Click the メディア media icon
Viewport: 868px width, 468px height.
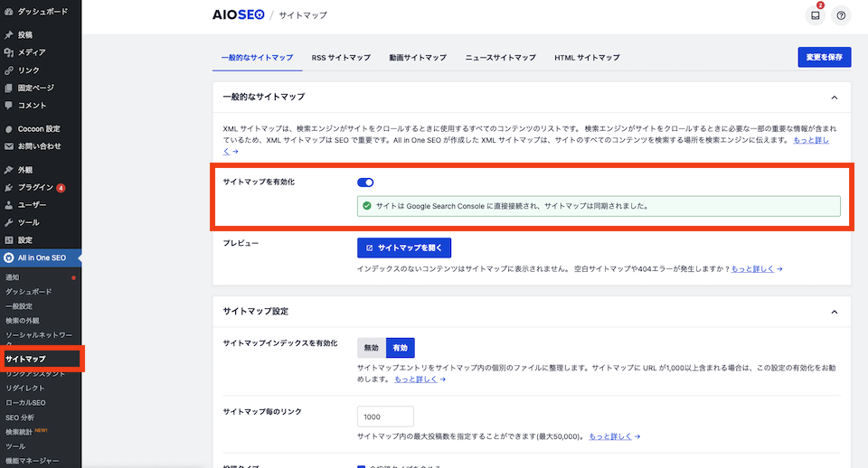[9, 52]
